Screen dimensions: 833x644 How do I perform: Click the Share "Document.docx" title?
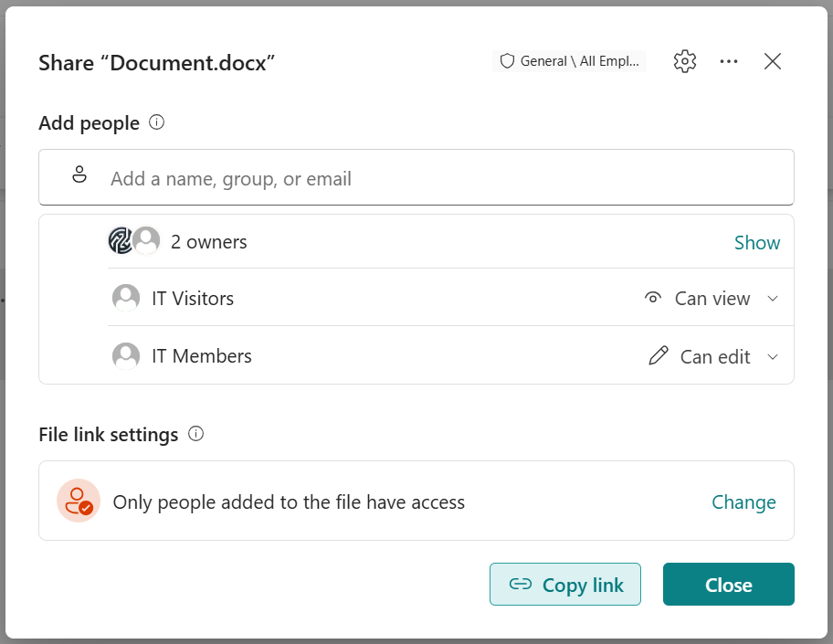[x=157, y=63]
